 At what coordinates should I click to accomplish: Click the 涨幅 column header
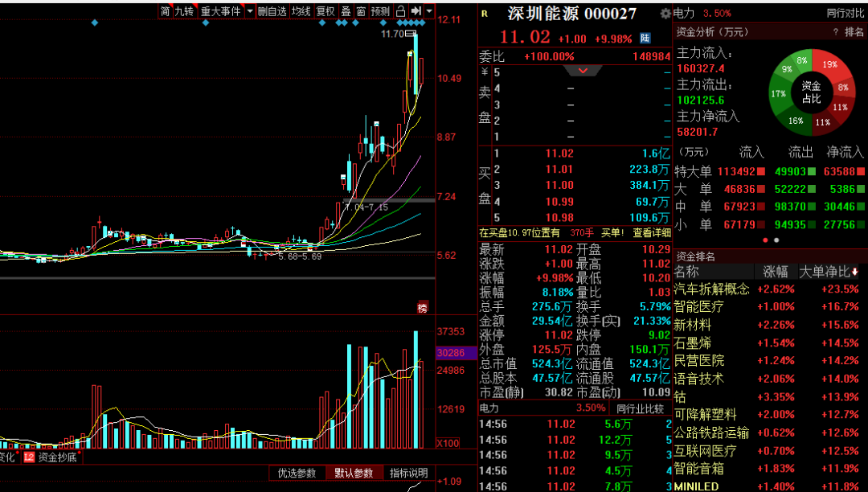(775, 272)
